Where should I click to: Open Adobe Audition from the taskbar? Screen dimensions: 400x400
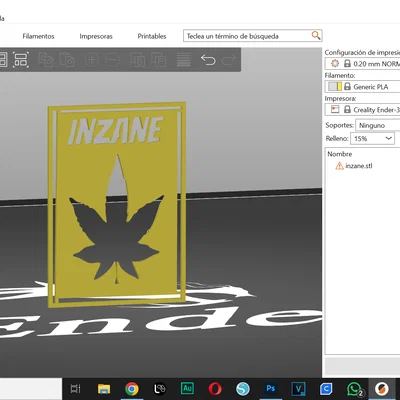[x=187, y=388]
